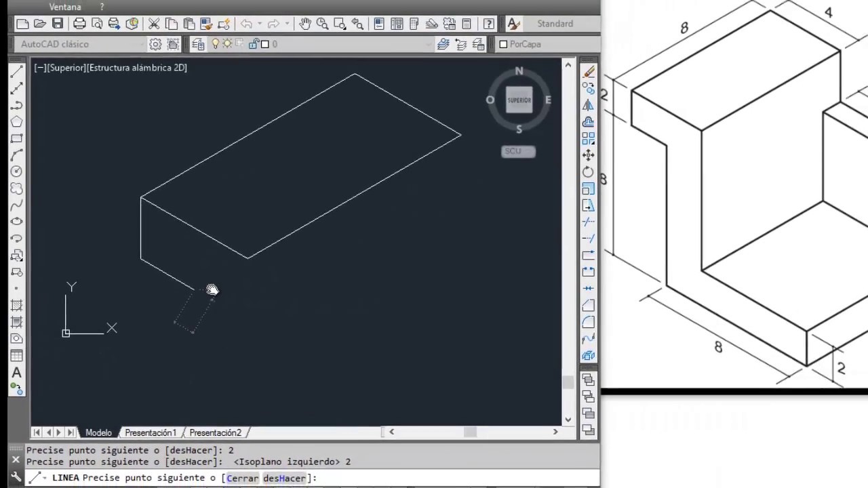Screen dimensions: 868x488
Task: Click the Help question mark icon
Action: pos(488,24)
